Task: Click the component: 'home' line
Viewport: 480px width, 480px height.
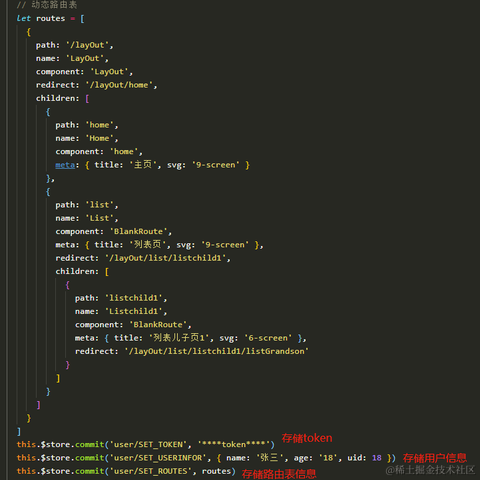Action: pyautogui.click(x=99, y=152)
